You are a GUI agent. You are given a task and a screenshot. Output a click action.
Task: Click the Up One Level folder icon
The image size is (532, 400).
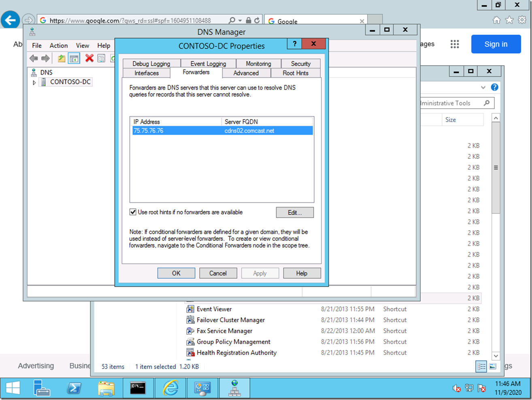61,58
